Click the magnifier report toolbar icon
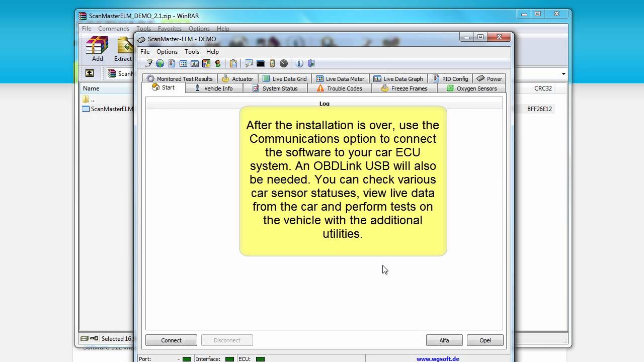Image resolution: width=644 pixels, height=362 pixels. (249, 63)
